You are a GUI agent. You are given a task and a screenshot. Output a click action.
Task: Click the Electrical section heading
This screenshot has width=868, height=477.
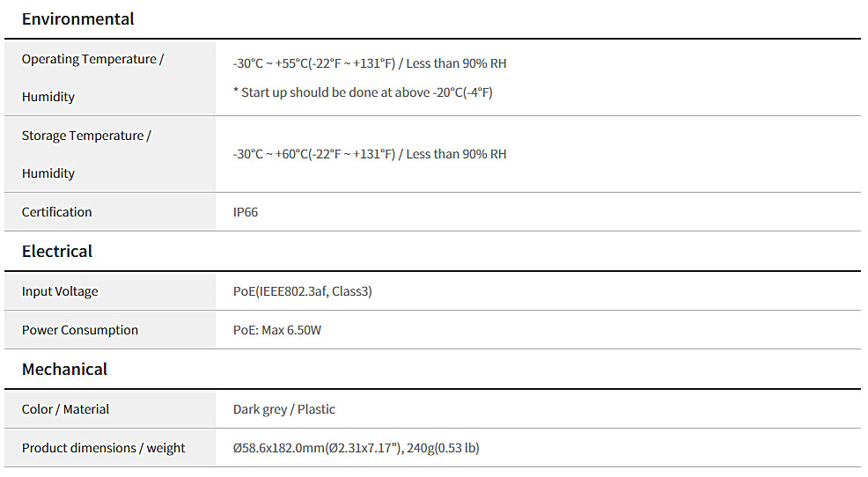[x=57, y=251]
